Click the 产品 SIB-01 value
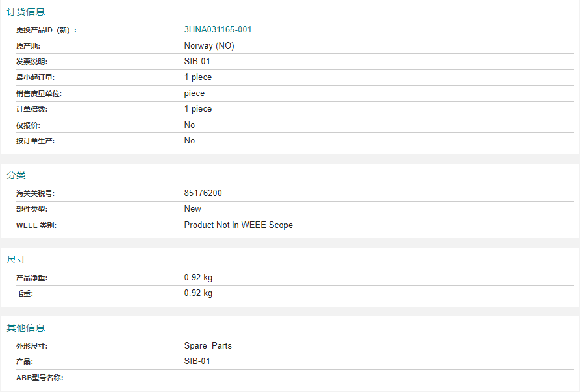 tap(197, 361)
